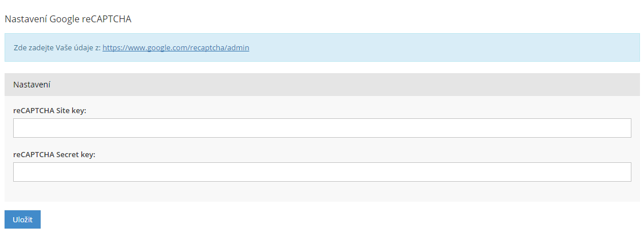644x236 pixels.
Task: Click the reCAPTCHA Site key input field
Action: pos(322,128)
